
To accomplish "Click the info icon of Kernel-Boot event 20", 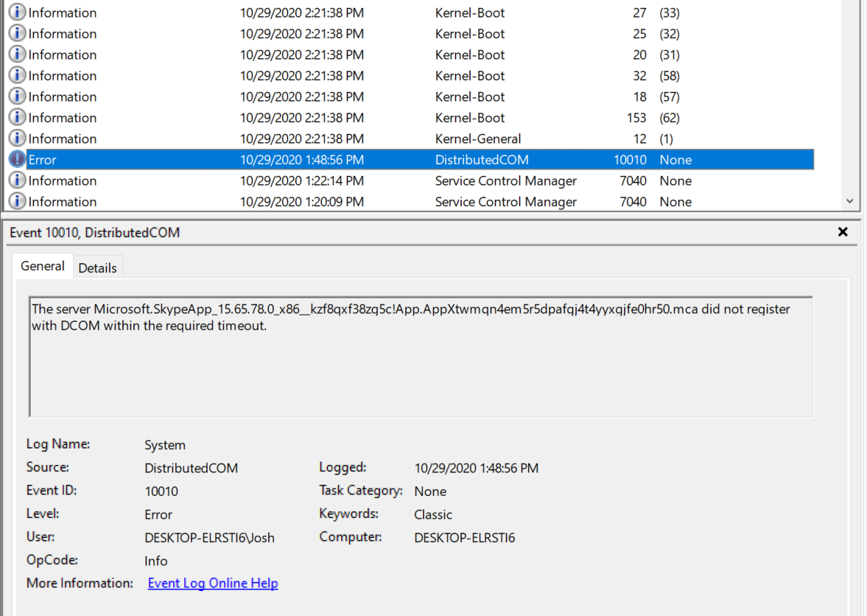I will coord(17,55).
